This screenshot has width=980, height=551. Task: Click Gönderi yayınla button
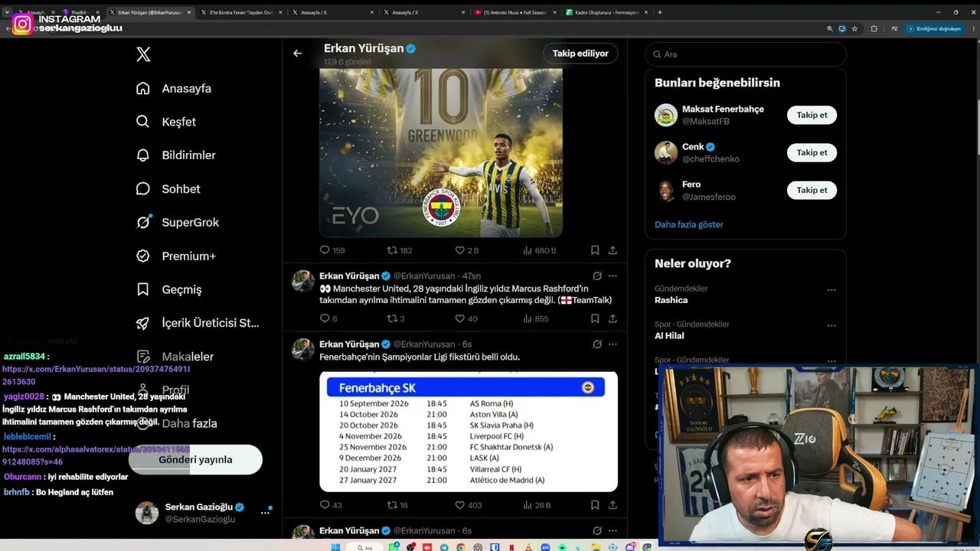pos(195,460)
